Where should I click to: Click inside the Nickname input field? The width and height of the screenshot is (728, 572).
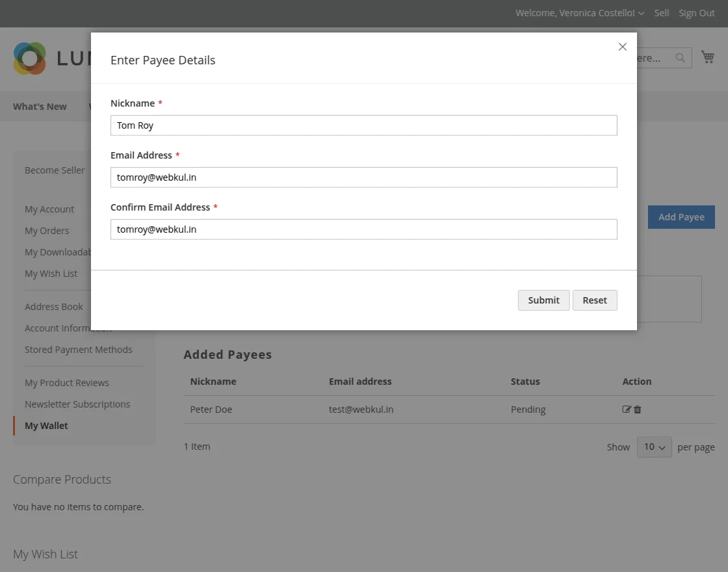click(x=363, y=125)
